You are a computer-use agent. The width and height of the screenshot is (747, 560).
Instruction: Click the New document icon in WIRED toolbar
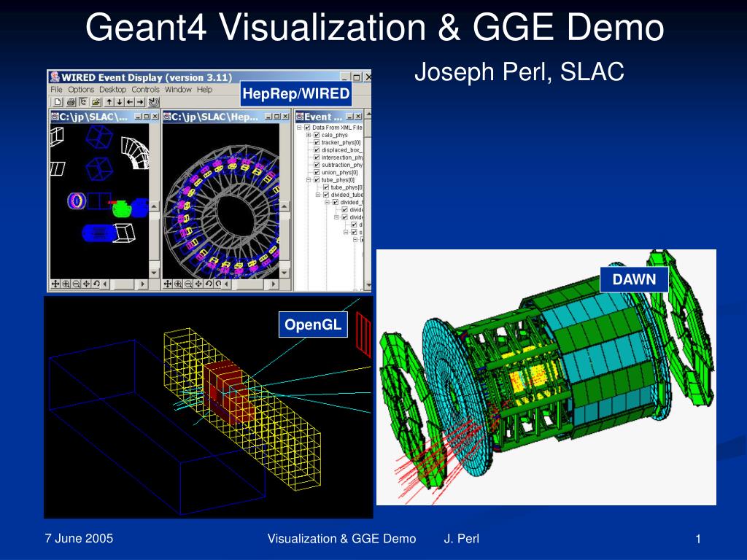58,102
